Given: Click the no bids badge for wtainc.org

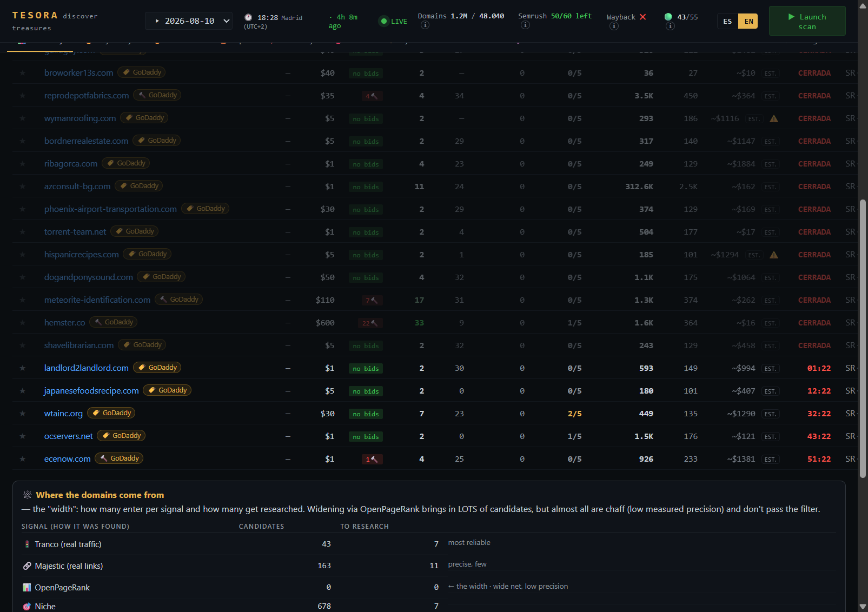Looking at the screenshot, I should point(366,414).
